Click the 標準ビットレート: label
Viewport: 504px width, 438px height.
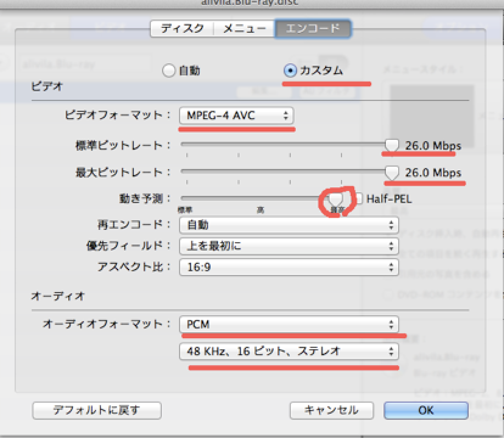[x=123, y=145]
